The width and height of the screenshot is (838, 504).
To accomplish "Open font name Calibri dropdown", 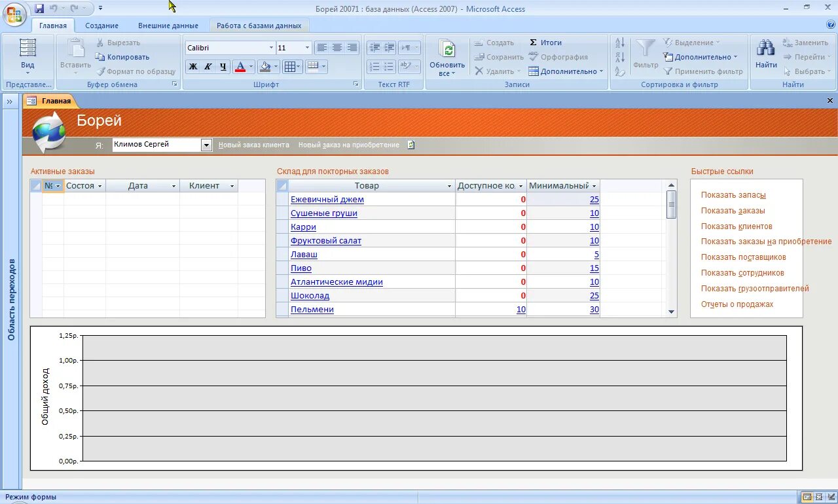I will (x=271, y=48).
